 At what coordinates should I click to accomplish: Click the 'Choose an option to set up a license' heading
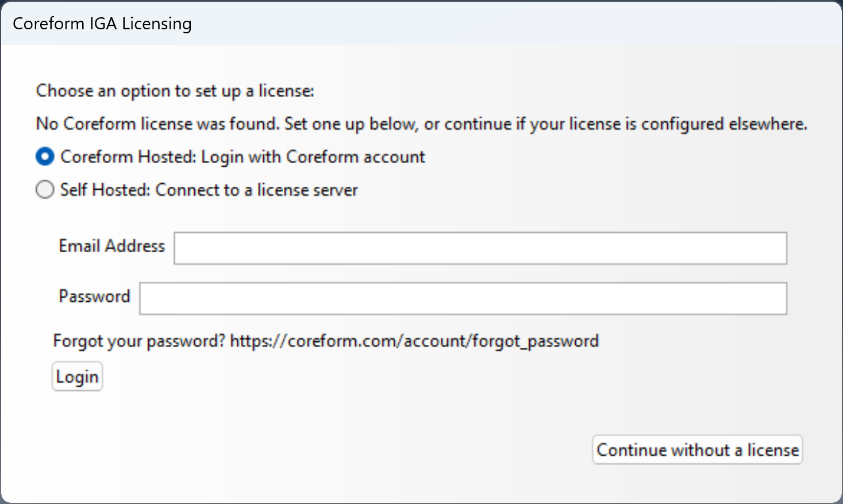coord(175,91)
